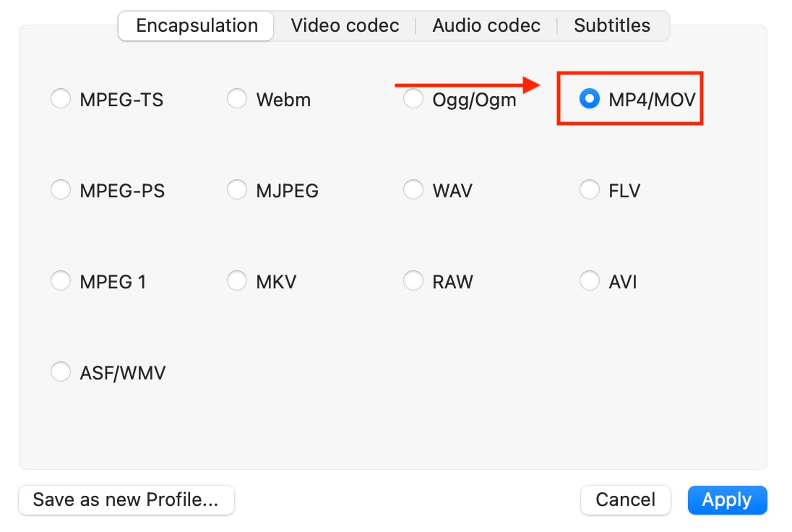
Task: Click the blue Apply button
Action: (727, 499)
